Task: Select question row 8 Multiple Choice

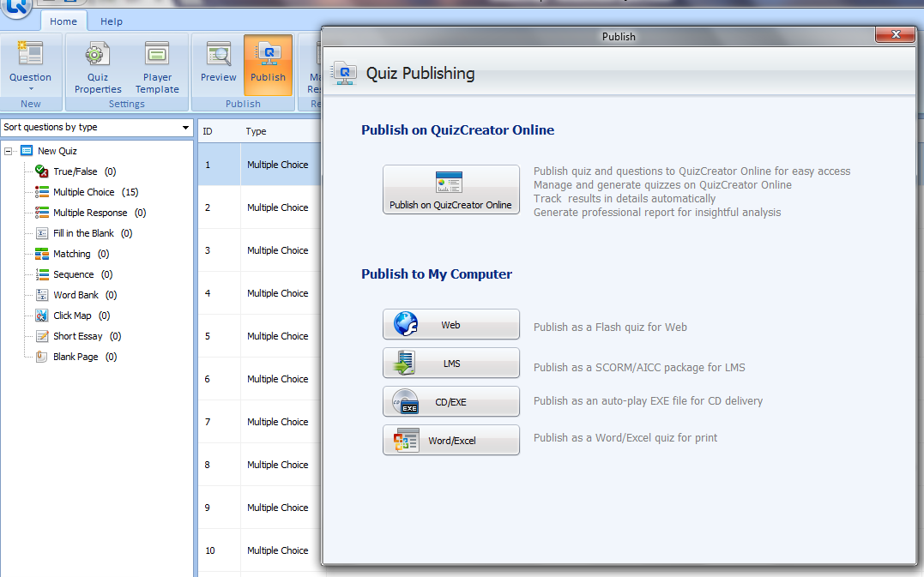Action: click(259, 465)
